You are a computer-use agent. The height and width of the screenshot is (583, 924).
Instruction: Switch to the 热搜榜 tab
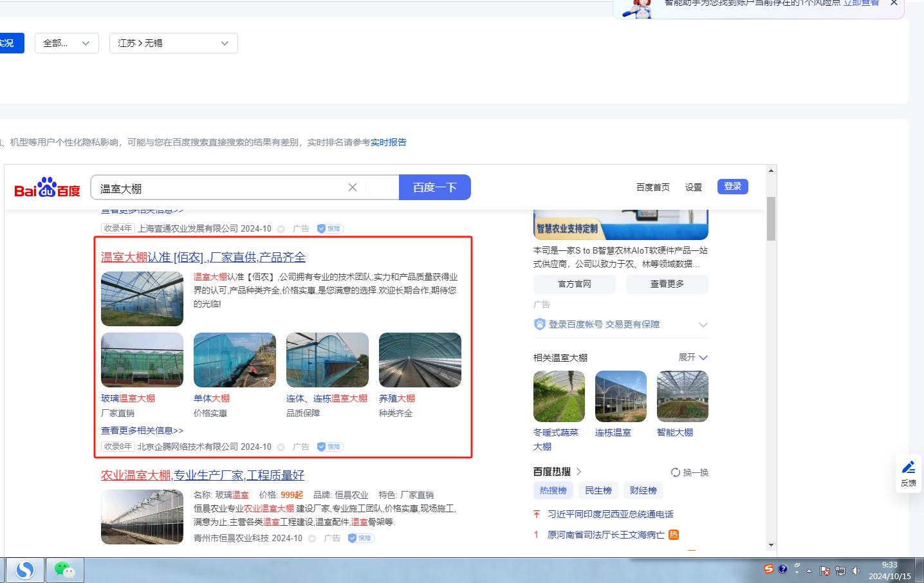[553, 490]
